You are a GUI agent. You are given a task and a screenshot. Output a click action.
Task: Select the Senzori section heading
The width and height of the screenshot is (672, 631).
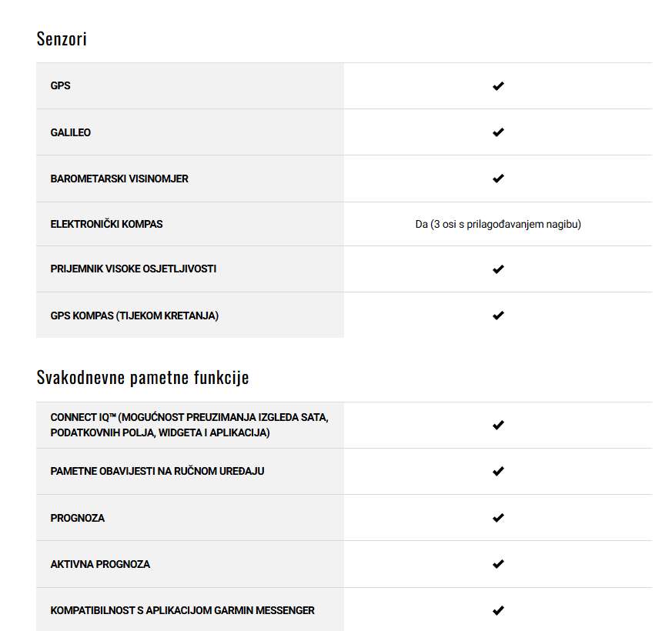(62, 38)
